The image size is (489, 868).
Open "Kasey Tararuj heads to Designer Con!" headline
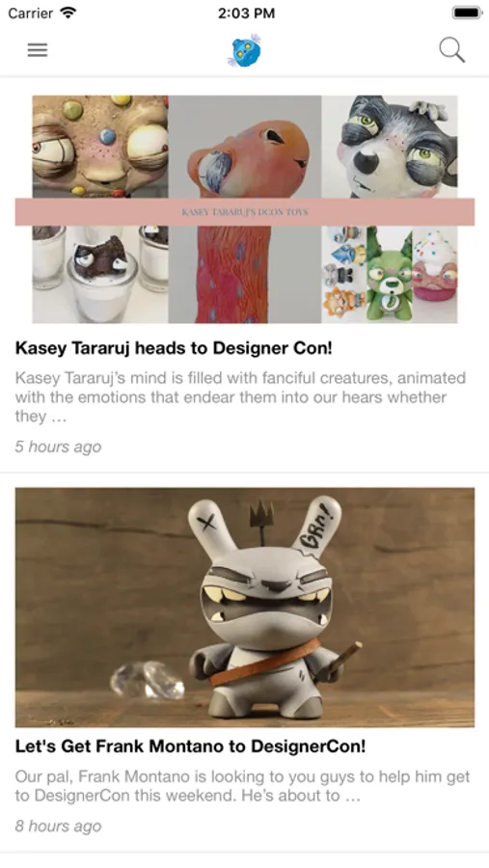(174, 348)
